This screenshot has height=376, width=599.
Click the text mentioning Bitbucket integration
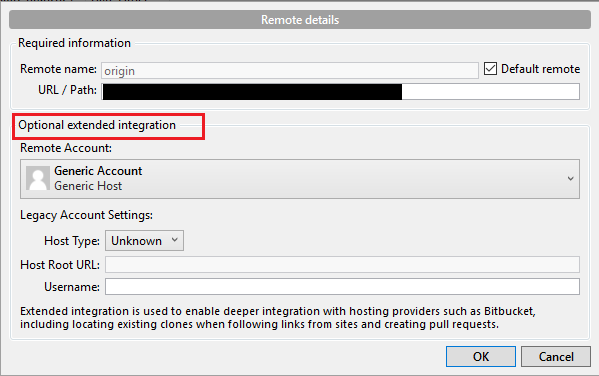(278, 318)
